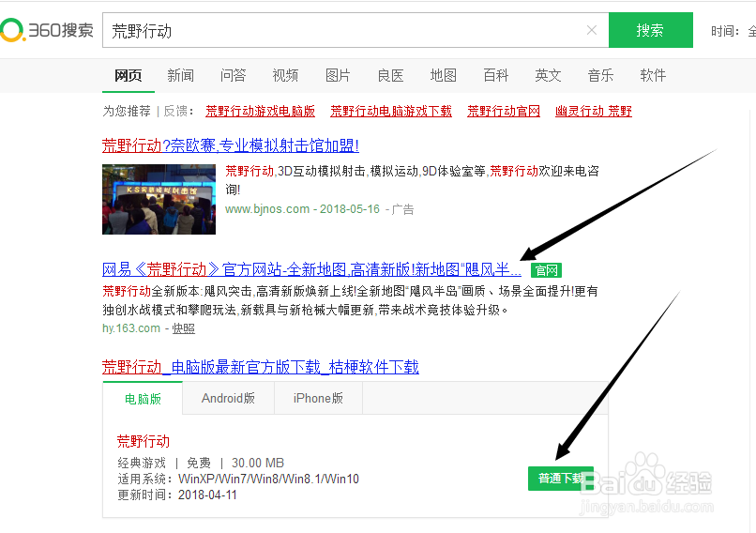Open the 英文 tab
The image size is (756, 533).
(548, 75)
